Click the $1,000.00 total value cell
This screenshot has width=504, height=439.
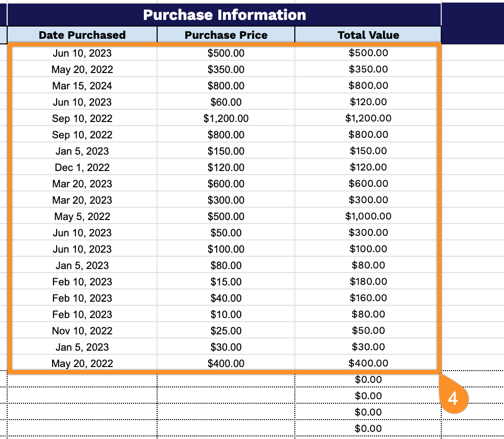(368, 216)
